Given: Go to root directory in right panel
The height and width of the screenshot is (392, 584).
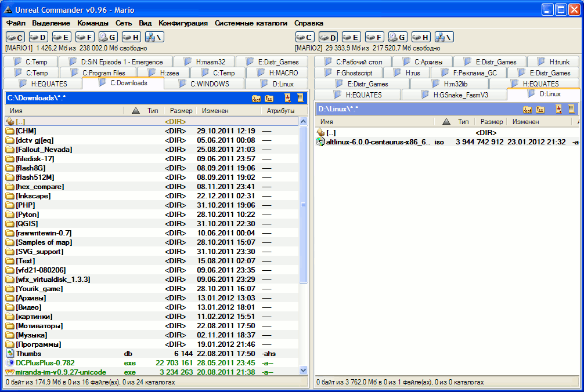Looking at the screenshot, I should (527, 109).
